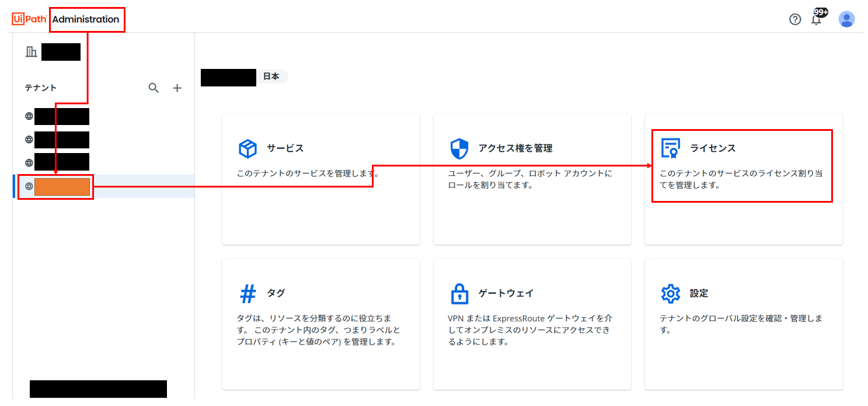The image size is (868, 406).
Task: Open the ライセンス card
Action: (744, 179)
